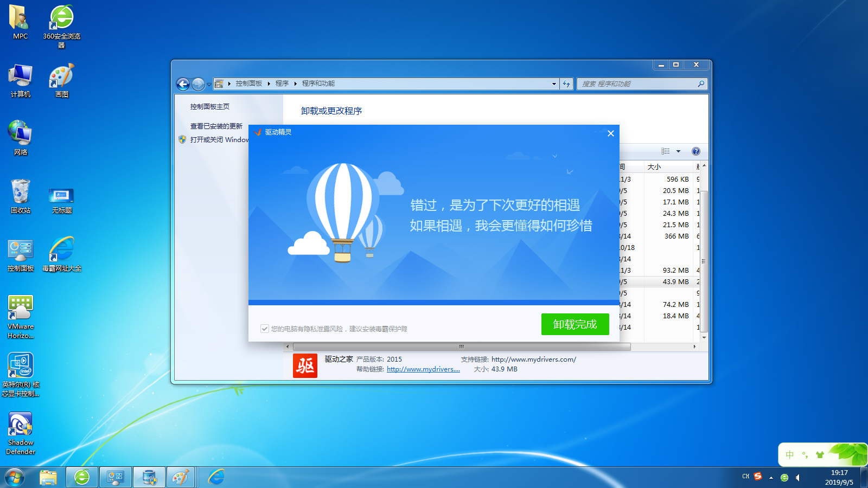Show hidden tray icons arrow
This screenshot has width=868, height=488.
771,478
